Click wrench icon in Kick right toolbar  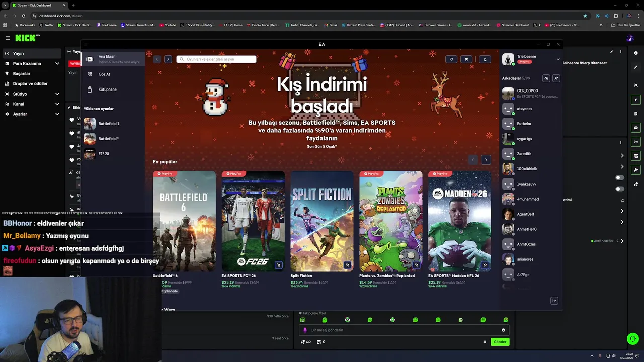(636, 170)
